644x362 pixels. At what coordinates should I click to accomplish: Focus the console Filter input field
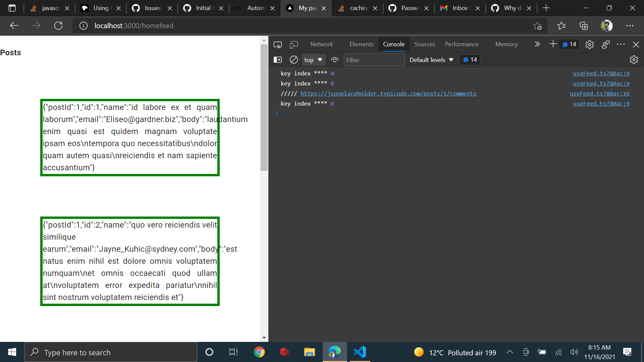[374, 60]
